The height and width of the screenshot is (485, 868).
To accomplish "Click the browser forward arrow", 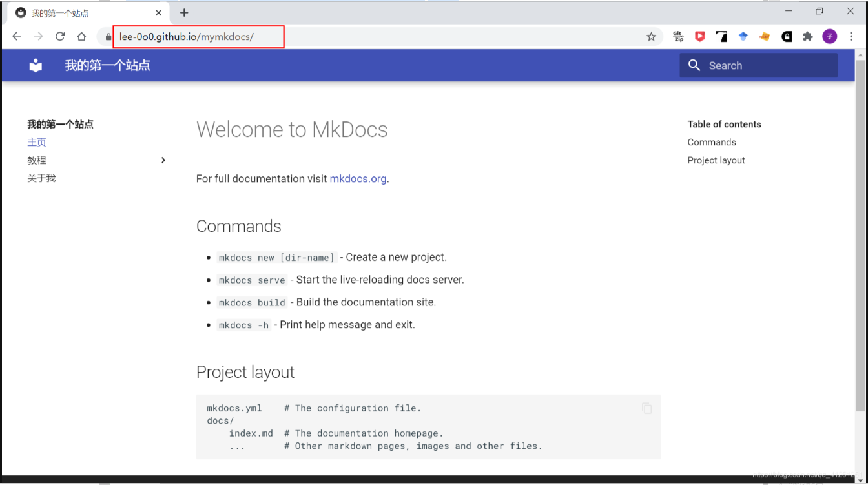I will tap(38, 37).
